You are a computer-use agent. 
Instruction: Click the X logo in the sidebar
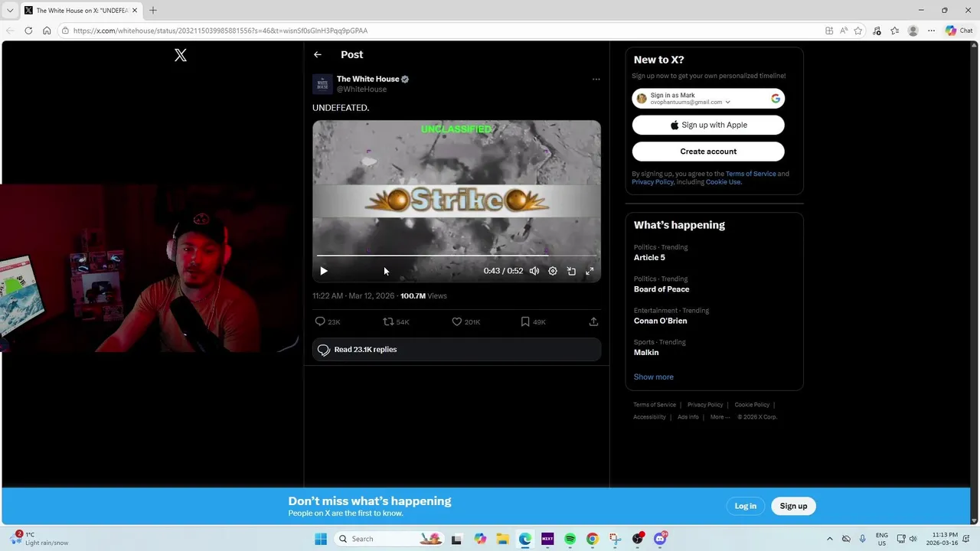point(181,55)
